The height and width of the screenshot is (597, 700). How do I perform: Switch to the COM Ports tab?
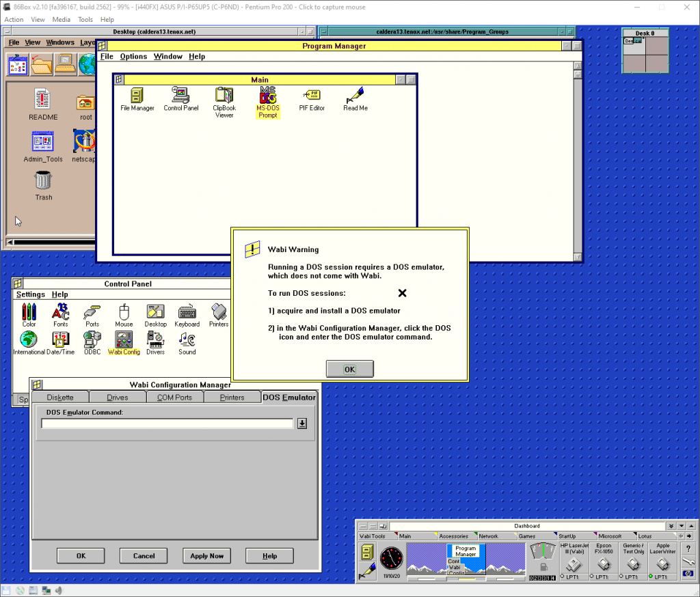(174, 398)
